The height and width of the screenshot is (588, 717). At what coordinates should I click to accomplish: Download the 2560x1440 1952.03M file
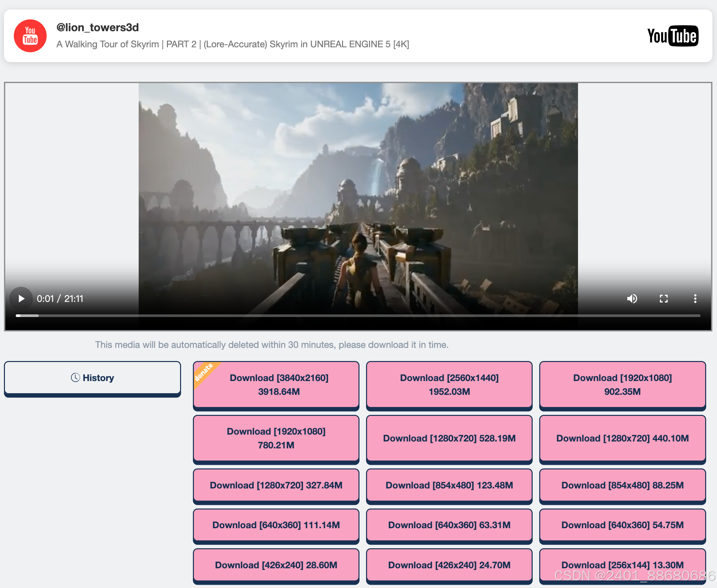[x=449, y=384]
